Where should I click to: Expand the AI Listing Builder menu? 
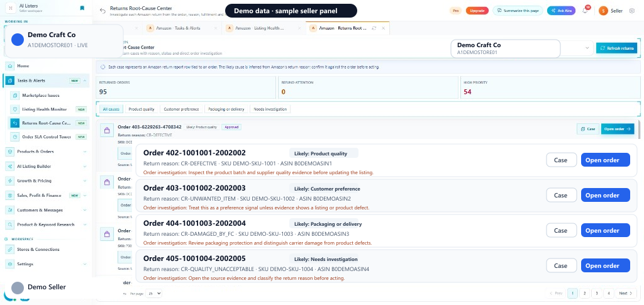coord(85,166)
